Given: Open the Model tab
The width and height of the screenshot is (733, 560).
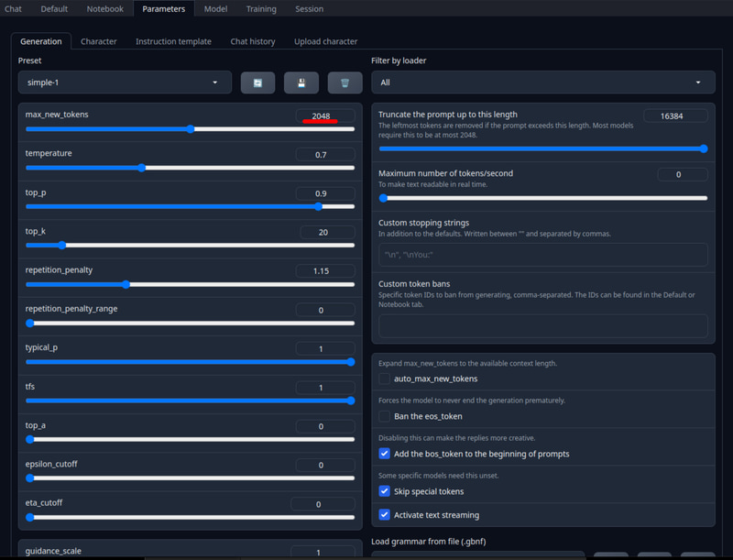Looking at the screenshot, I should [215, 9].
